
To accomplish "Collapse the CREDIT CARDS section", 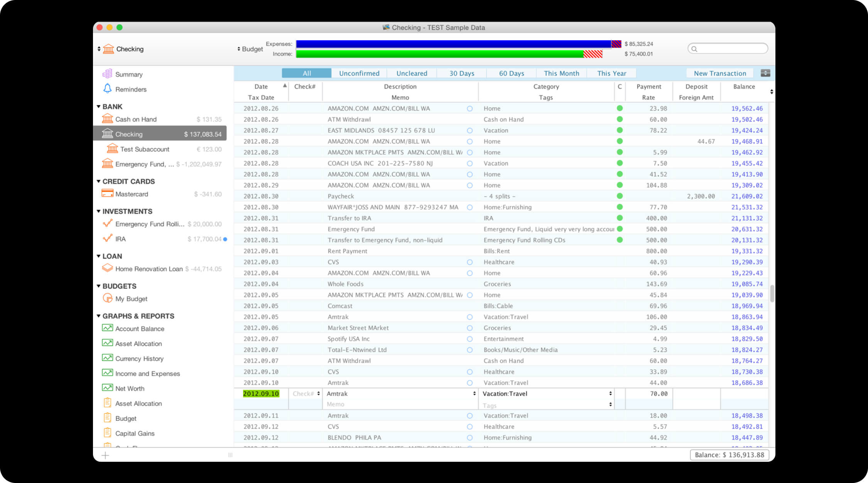I will pyautogui.click(x=99, y=181).
